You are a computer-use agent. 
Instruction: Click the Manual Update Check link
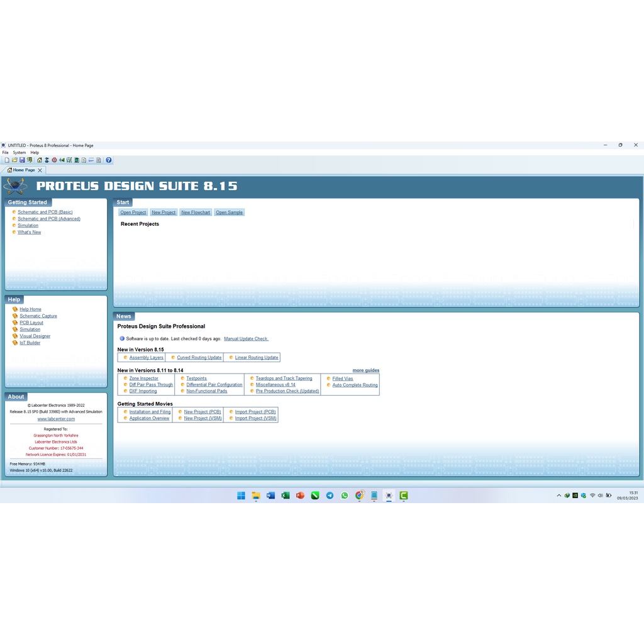click(246, 339)
